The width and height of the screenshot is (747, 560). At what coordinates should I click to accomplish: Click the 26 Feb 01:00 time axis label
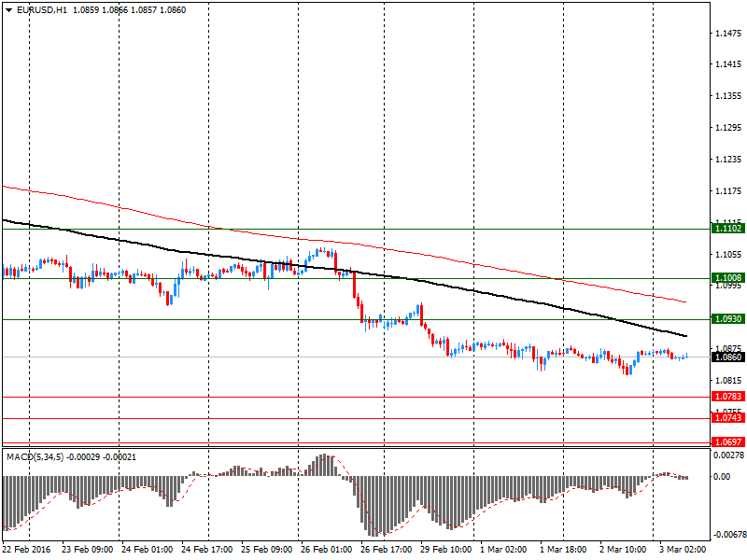pos(326,550)
